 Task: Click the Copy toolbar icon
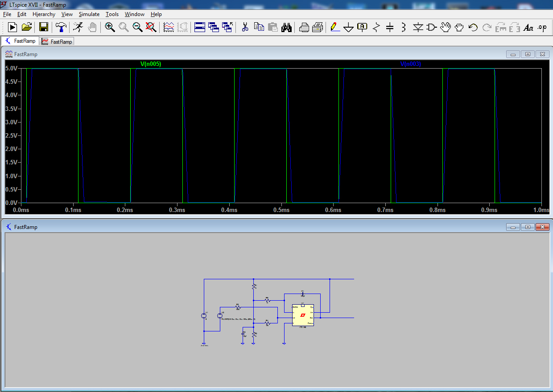click(x=259, y=27)
